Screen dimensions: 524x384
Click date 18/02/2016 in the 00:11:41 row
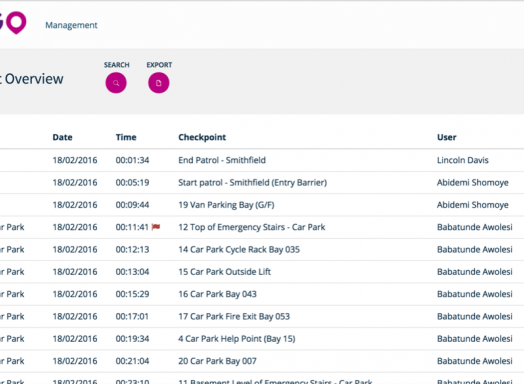(x=75, y=227)
